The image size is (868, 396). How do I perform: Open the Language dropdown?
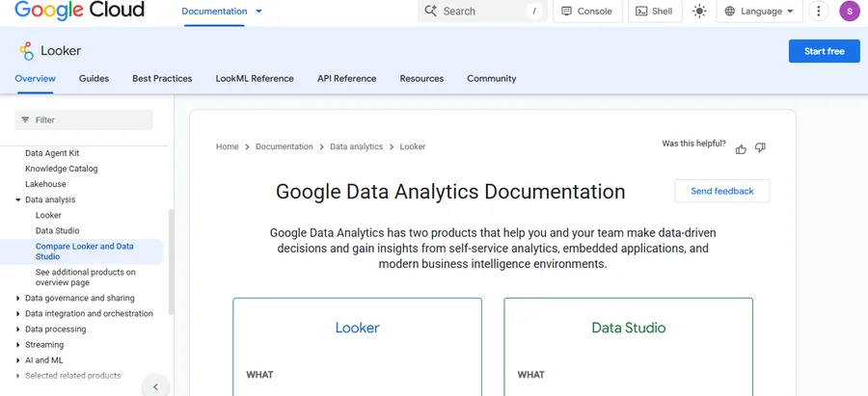[760, 11]
